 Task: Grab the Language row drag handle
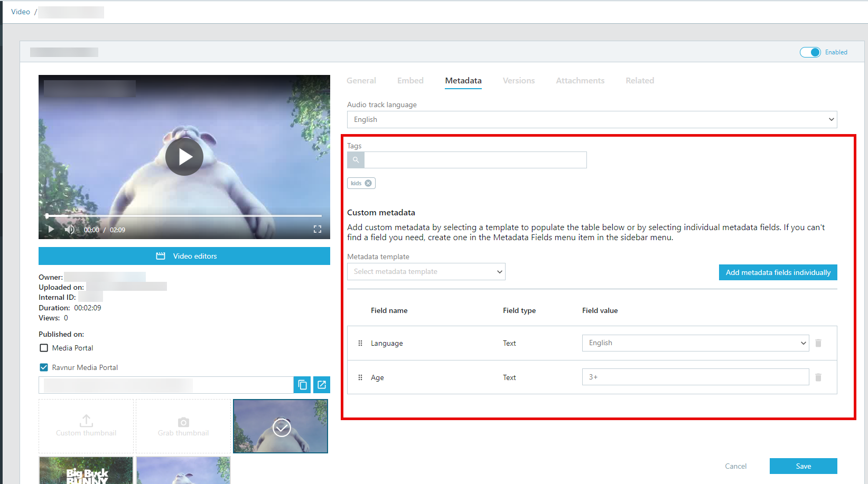point(360,343)
